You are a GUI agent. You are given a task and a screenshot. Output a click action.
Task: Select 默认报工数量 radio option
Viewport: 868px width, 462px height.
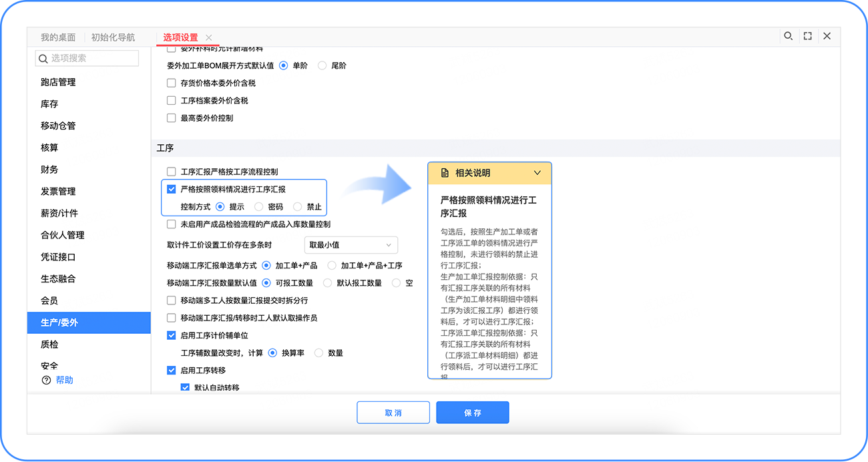tap(327, 283)
